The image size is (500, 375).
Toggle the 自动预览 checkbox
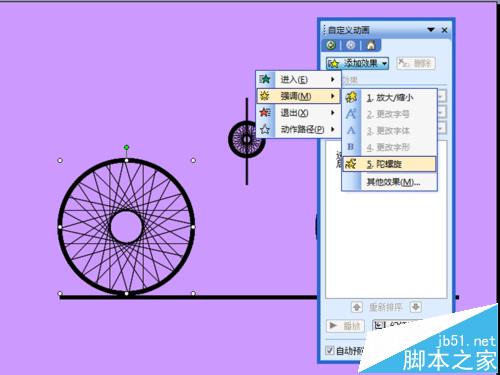(x=330, y=351)
